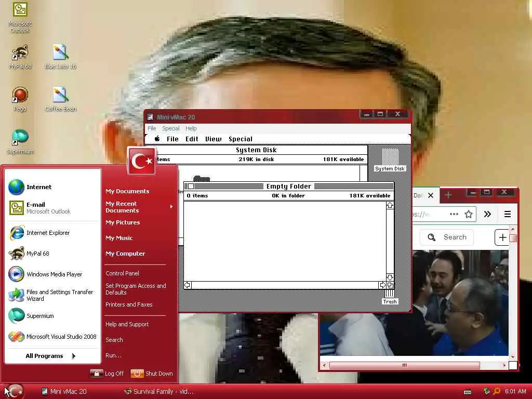Viewport: 532px width, 399px height.
Task: Open the Mac Edit menu
Action: click(192, 139)
